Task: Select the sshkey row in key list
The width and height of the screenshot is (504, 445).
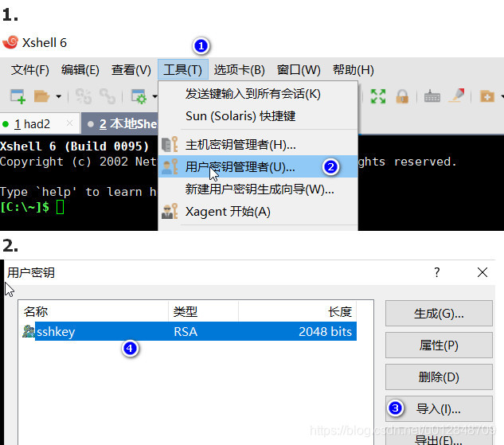Action: coord(189,331)
